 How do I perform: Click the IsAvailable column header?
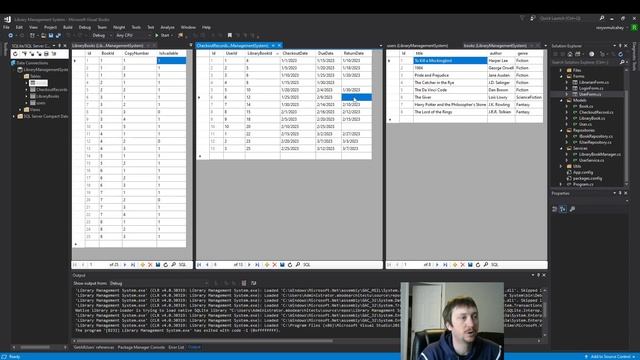tap(171, 53)
